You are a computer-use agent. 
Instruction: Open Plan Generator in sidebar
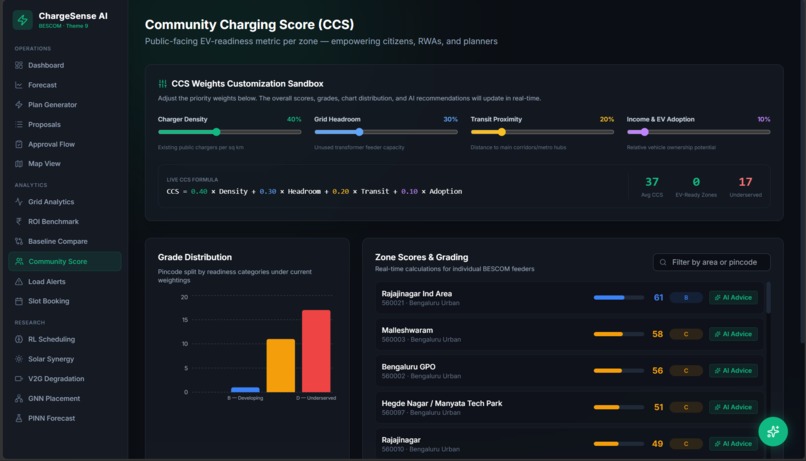(65, 104)
